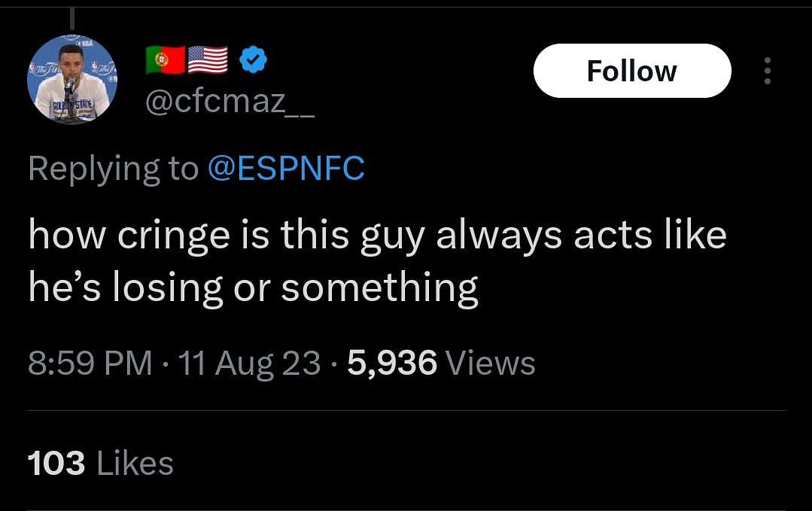Screen dimensions: 812x511
Task: Click the United States flag emoji
Action: (208, 60)
